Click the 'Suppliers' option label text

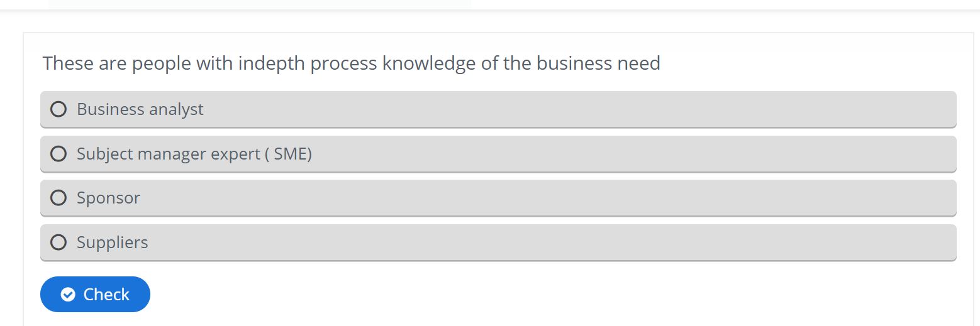113,242
